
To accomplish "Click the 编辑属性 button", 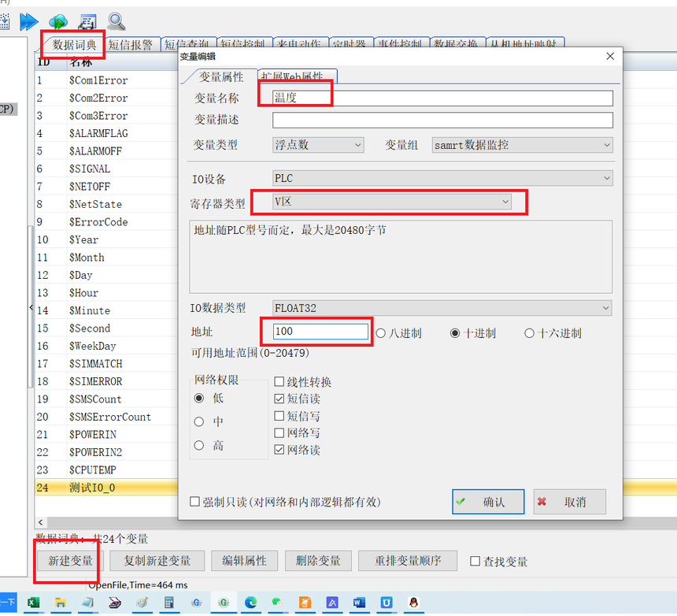I will coord(244,561).
